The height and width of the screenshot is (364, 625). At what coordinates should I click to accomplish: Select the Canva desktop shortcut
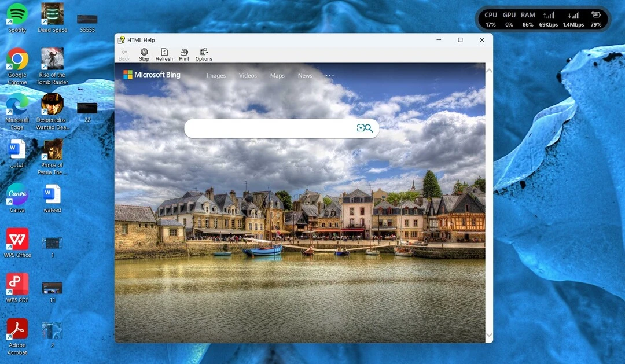coord(17,198)
